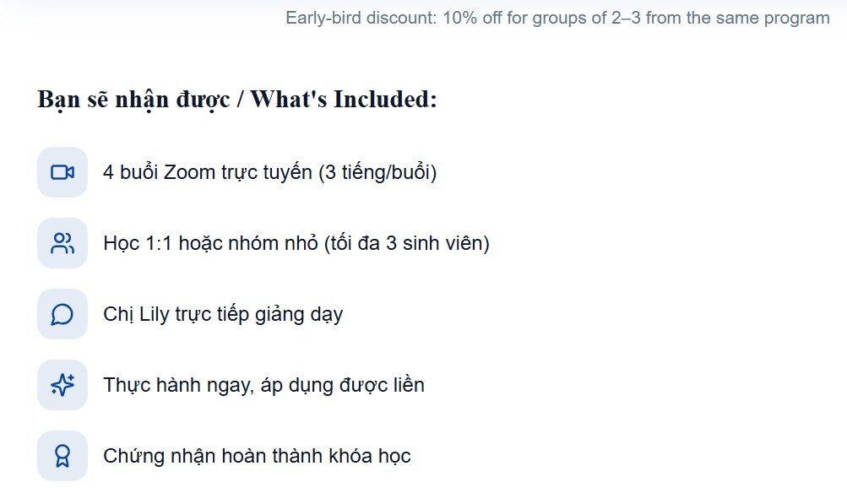Screen dimensions: 847x504
Task: Click the chat bubble icon
Action: [x=62, y=314]
